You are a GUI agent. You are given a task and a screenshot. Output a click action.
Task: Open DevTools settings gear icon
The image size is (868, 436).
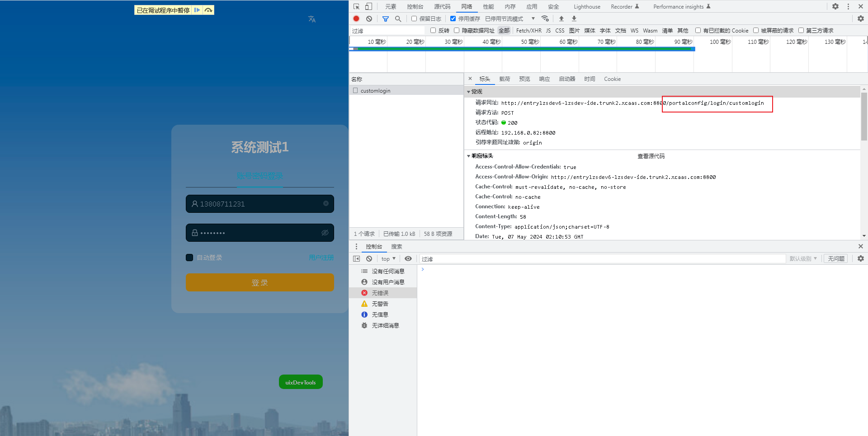tap(835, 6)
